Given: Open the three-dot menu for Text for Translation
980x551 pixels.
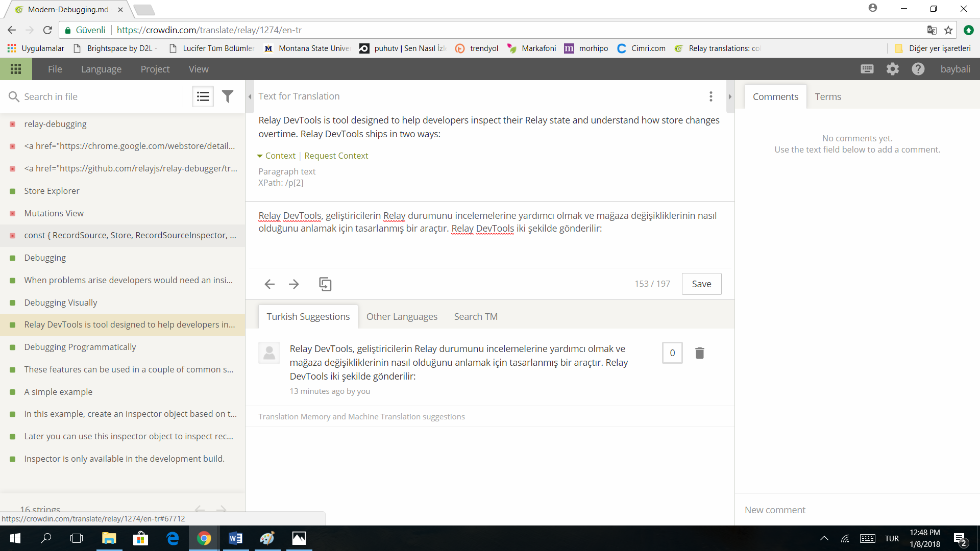Looking at the screenshot, I should pos(710,96).
